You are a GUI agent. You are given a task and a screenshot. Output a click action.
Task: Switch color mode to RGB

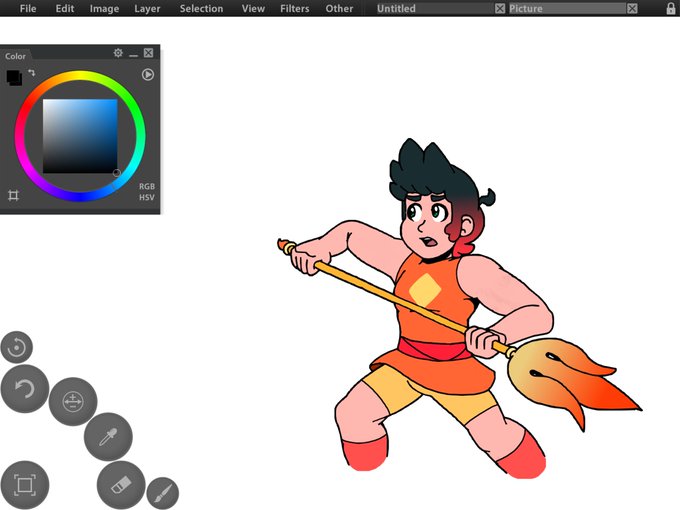pos(147,186)
